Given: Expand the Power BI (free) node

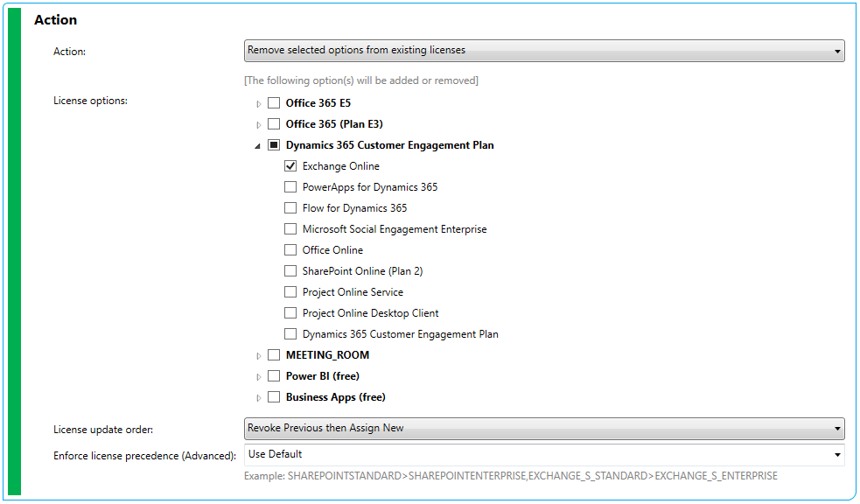Looking at the screenshot, I should point(257,375).
